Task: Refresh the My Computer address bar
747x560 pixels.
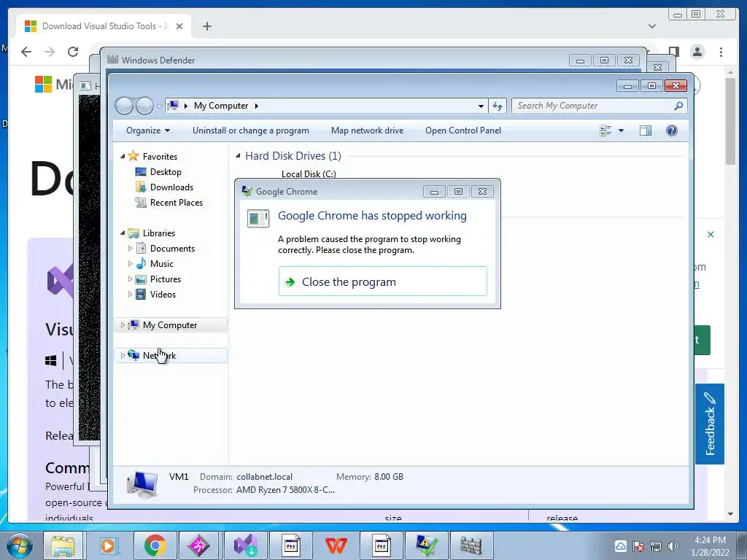Action: click(498, 106)
